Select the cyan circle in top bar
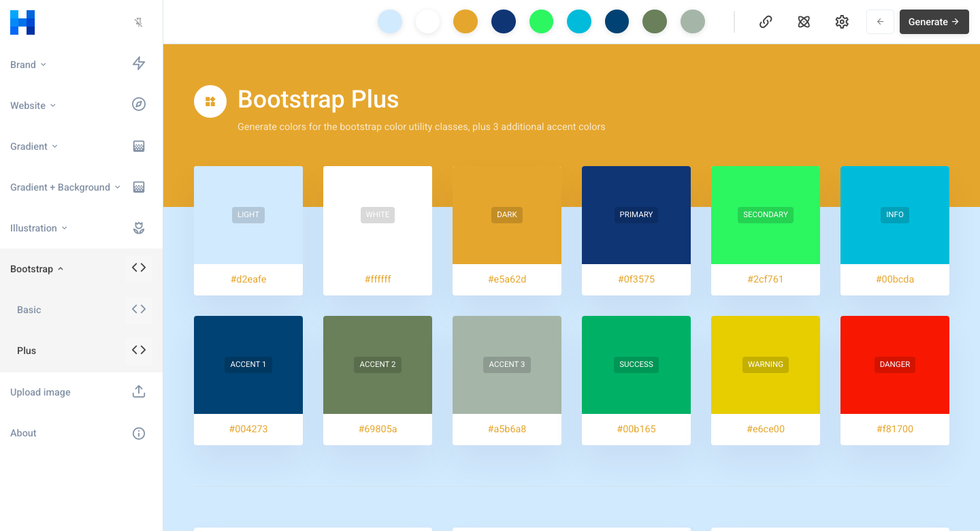Screen dimensions: 980x531 tap(579, 21)
